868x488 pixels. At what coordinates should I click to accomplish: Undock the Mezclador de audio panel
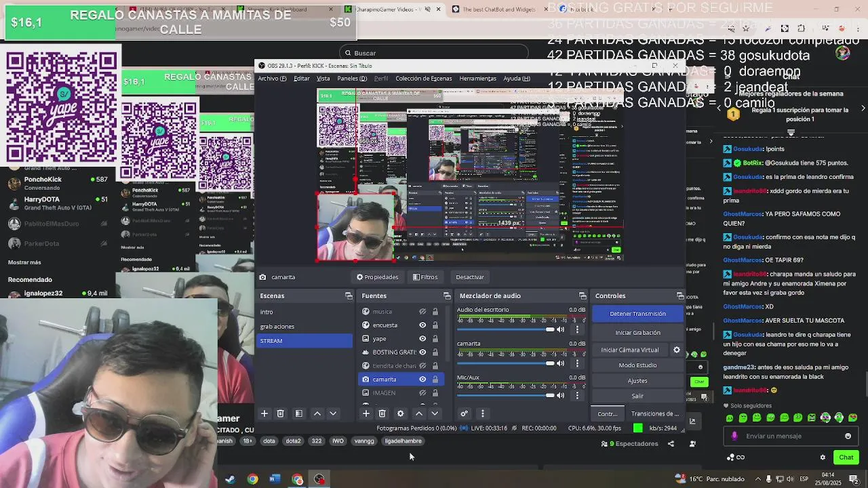pyautogui.click(x=583, y=296)
